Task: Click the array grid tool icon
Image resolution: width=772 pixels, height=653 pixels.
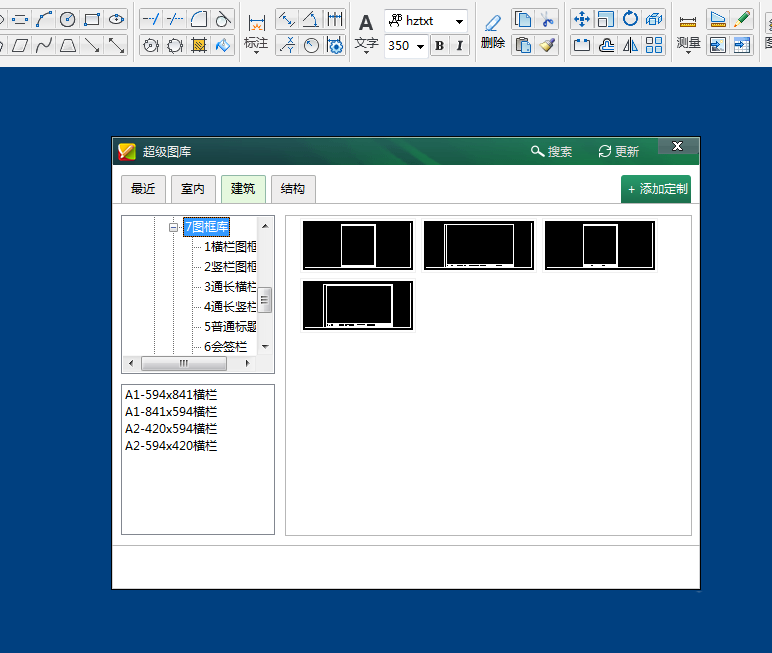Action: click(x=654, y=46)
